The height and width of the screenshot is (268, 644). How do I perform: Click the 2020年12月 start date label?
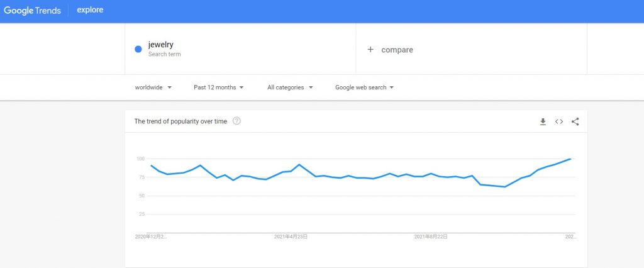[x=151, y=237]
